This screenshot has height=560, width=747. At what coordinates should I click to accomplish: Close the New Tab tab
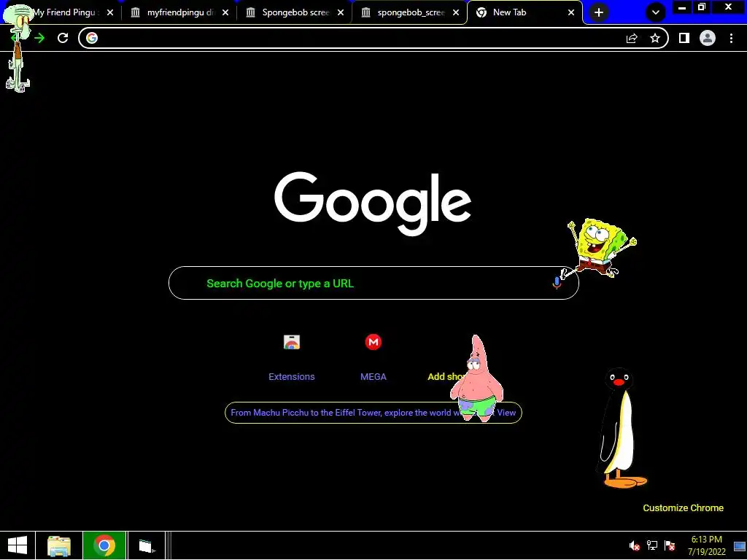pos(571,12)
